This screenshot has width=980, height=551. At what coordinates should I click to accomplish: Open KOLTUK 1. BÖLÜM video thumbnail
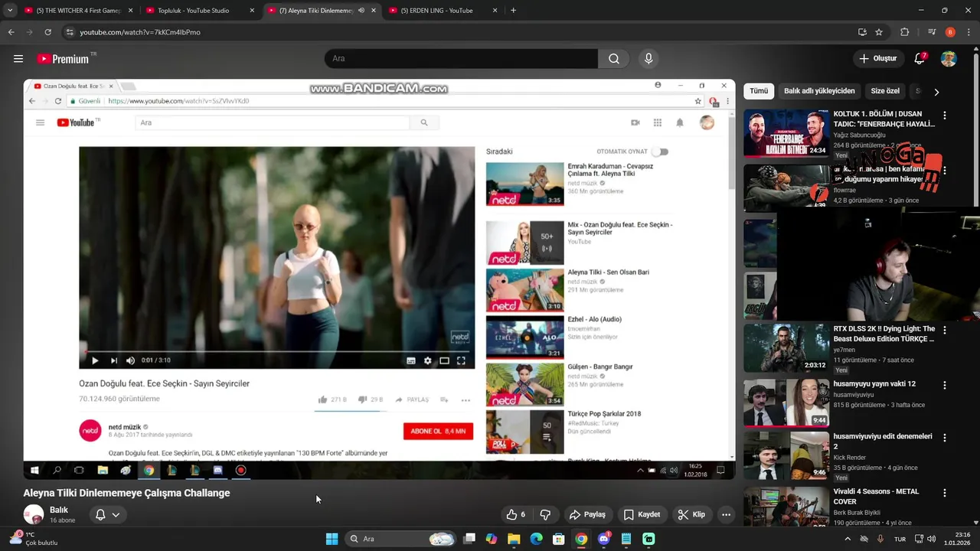(786, 133)
